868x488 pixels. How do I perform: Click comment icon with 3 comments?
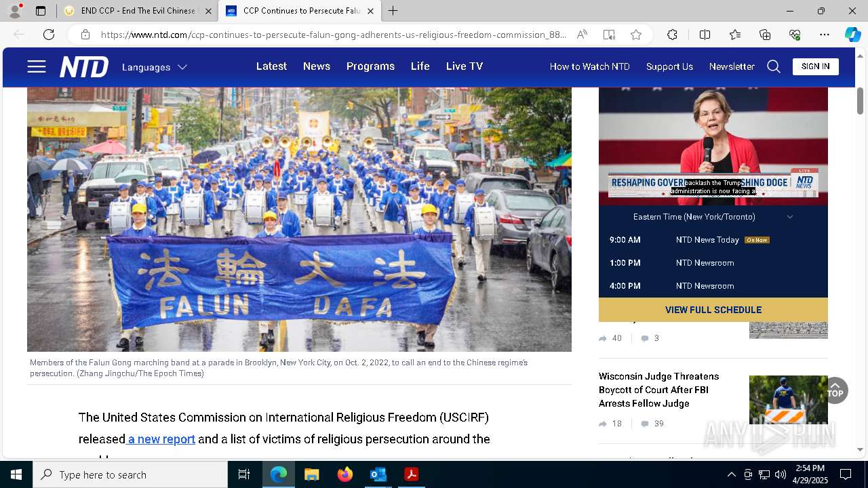[645, 338]
